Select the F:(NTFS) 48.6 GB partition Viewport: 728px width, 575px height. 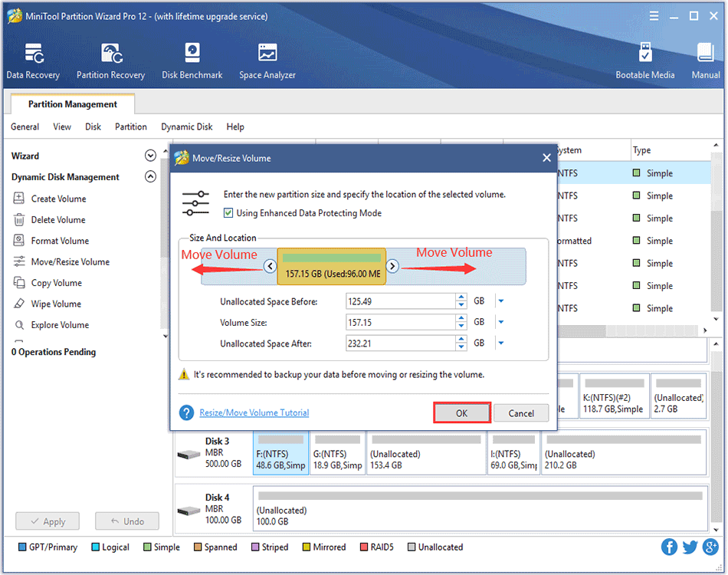click(x=281, y=453)
